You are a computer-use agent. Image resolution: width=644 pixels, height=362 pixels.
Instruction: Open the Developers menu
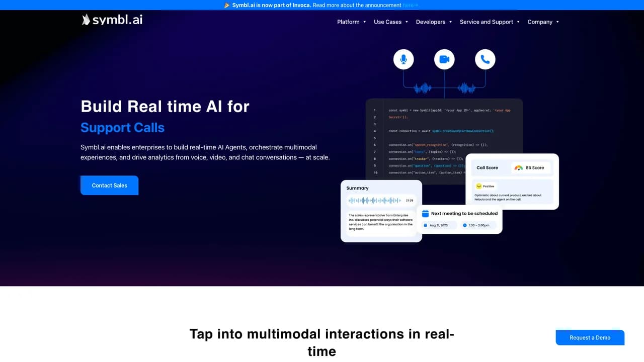[x=431, y=22]
